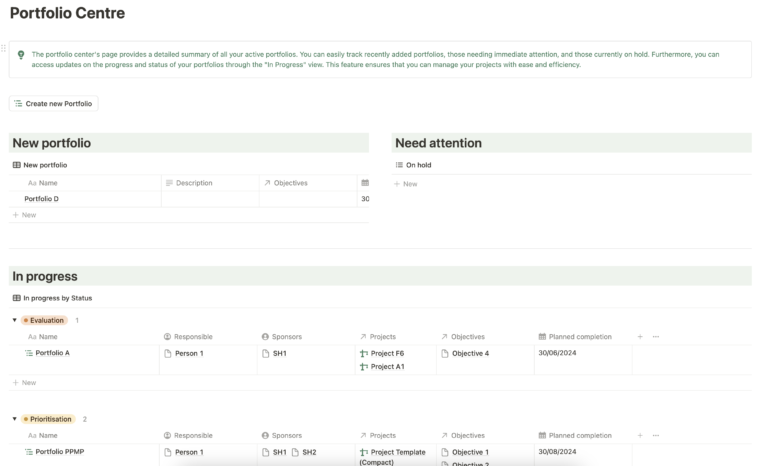Open the Evaluation status tag

[x=45, y=321]
